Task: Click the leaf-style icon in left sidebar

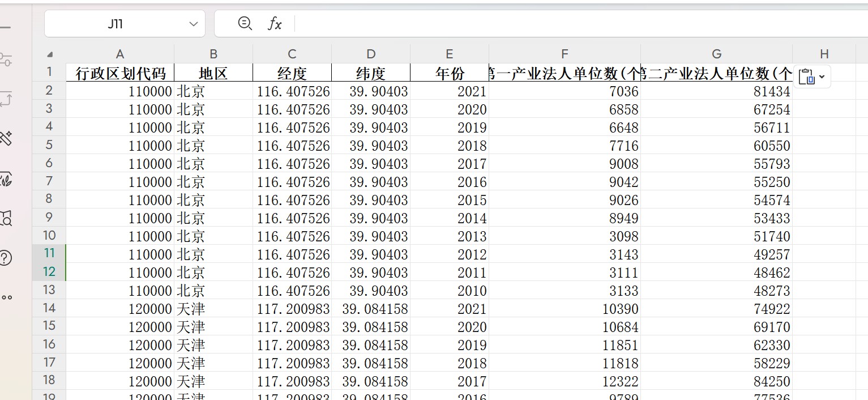Action: 6,180
